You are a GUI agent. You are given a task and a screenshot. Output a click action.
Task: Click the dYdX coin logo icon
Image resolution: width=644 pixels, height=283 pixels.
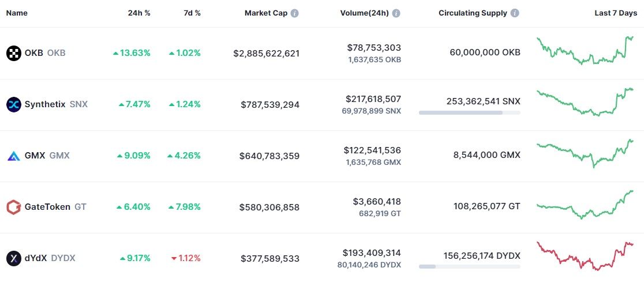point(13,258)
